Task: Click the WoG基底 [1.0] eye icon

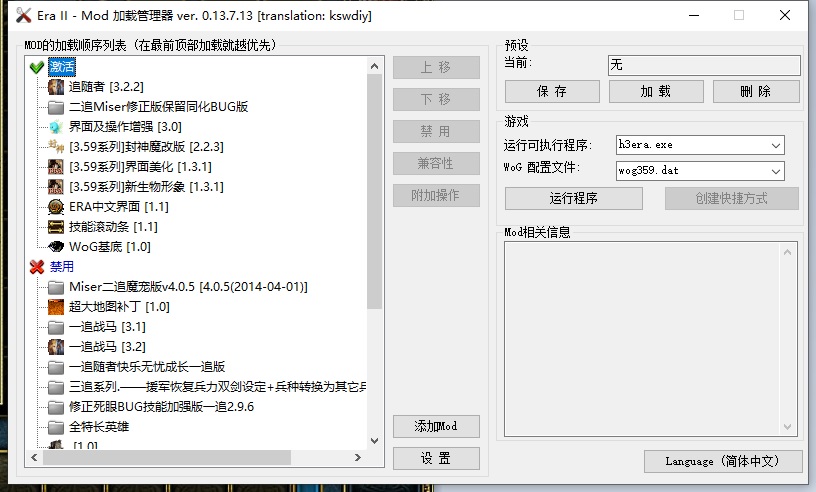Action: tap(56, 247)
